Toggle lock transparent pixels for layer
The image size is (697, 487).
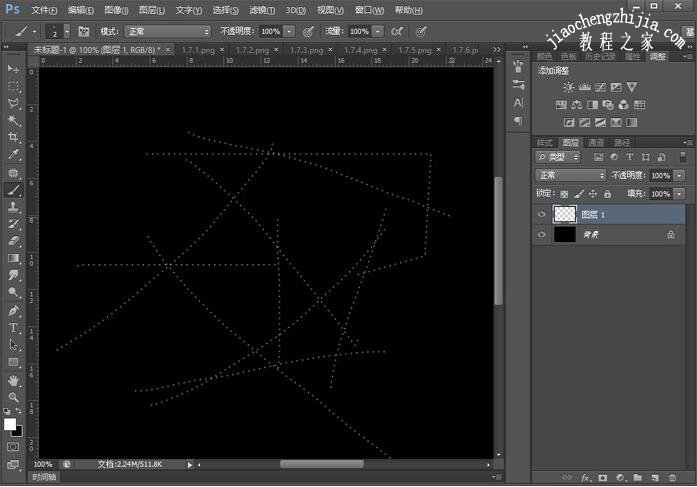click(x=564, y=193)
